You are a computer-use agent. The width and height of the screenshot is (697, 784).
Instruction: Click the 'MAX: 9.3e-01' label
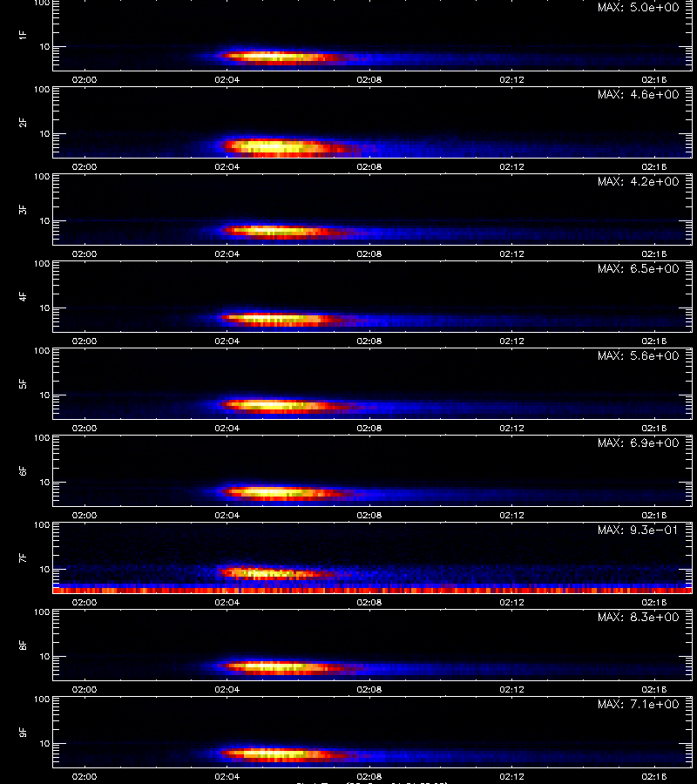click(x=638, y=530)
